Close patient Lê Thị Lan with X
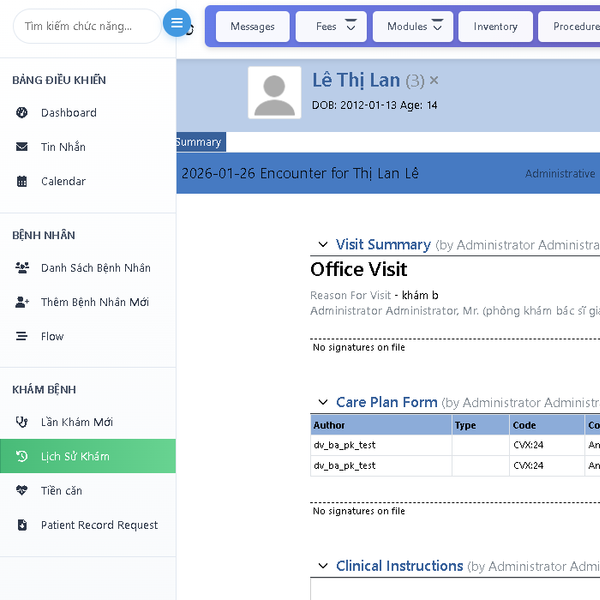Screen dimensions: 600x600 point(434,80)
